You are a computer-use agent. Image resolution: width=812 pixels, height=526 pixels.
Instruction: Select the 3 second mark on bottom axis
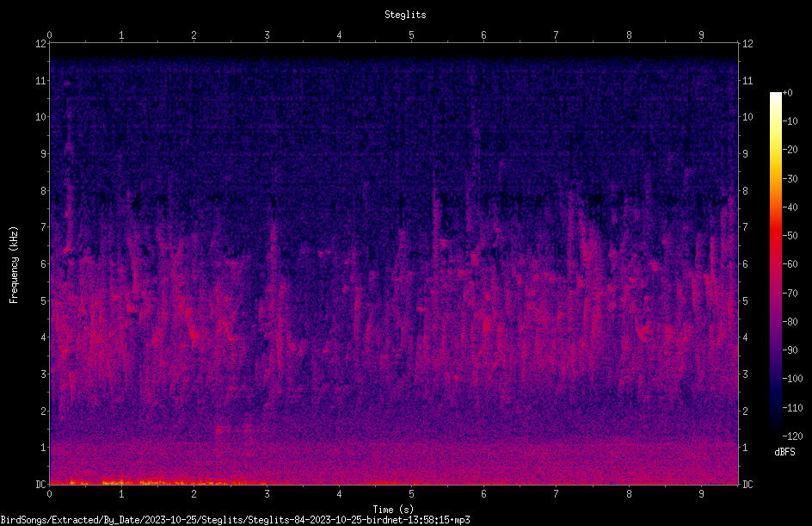(267, 494)
